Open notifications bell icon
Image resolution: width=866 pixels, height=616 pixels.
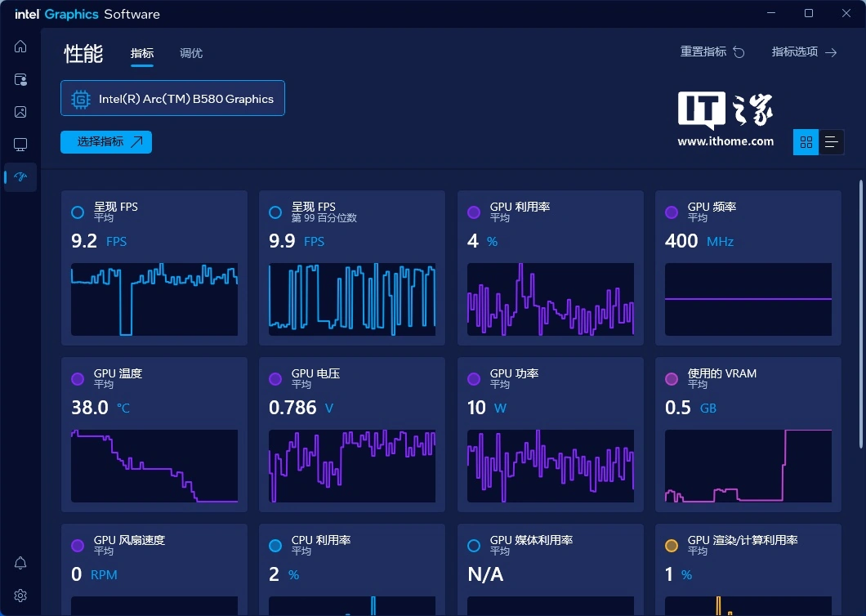20,563
